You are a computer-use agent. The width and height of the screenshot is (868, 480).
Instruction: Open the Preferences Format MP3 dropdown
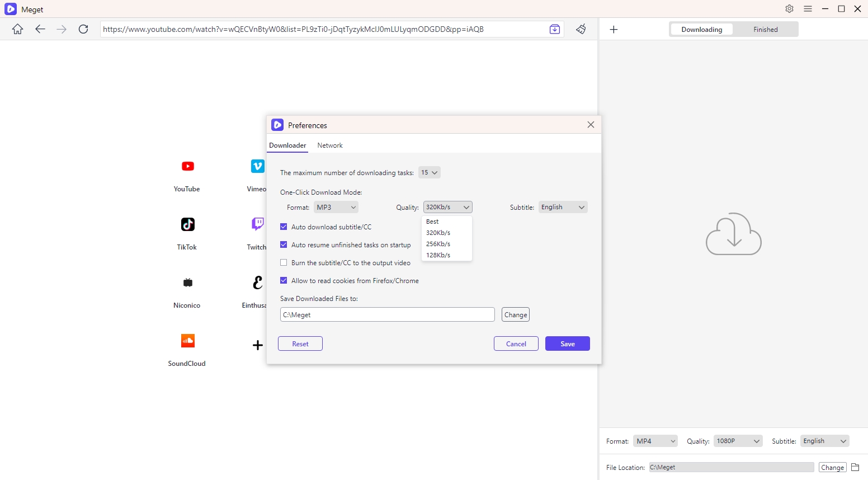[336, 207]
